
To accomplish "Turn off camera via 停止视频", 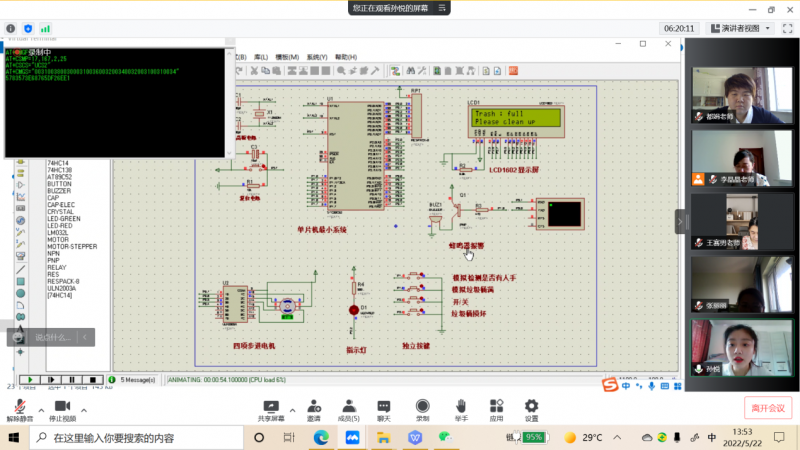I will coord(64,406).
